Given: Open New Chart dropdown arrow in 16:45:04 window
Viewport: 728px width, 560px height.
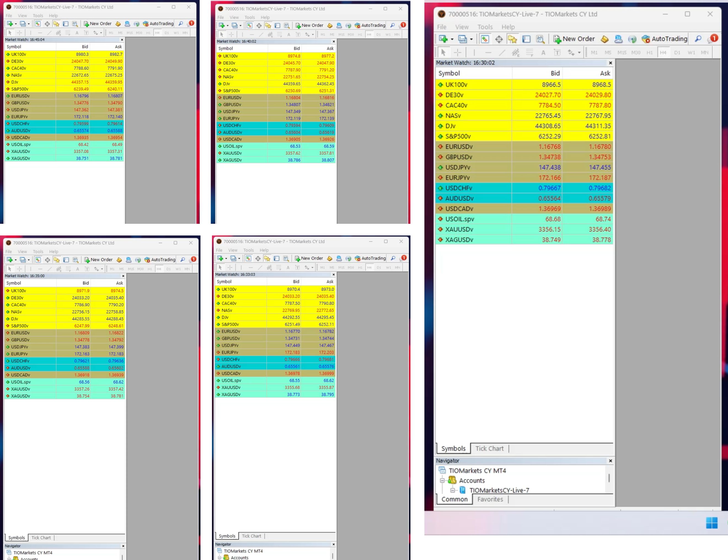Looking at the screenshot, I should [x=16, y=24].
